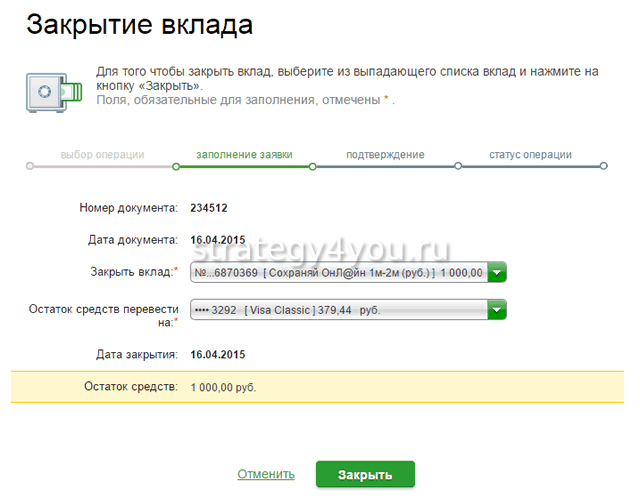Viewport: 640px width, 498px height.
Task: Click the «Отменить» link
Action: pyautogui.click(x=266, y=474)
